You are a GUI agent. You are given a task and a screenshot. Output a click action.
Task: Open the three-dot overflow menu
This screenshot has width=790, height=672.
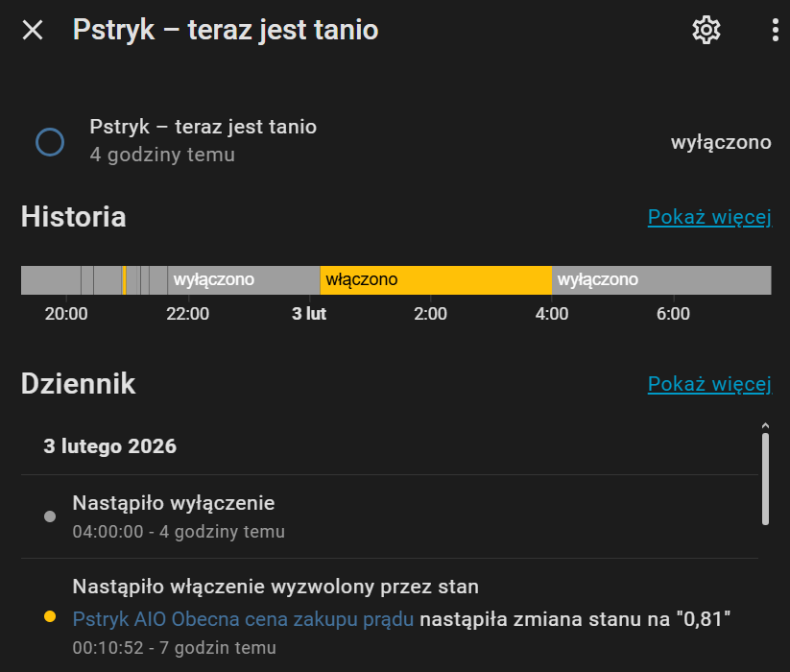coord(775,31)
